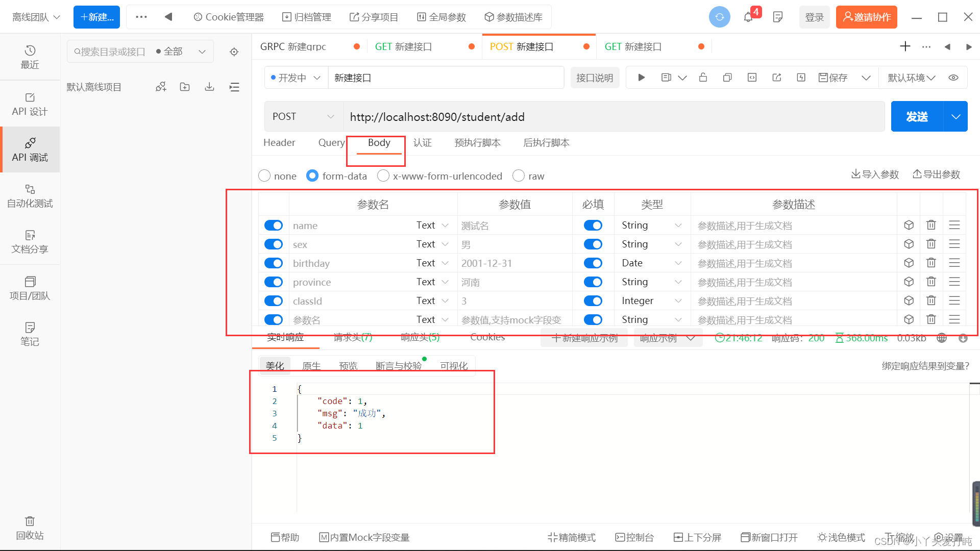Expand the 默认环境 environment dropdown
Image resolution: width=980 pixels, height=551 pixels.
(912, 78)
